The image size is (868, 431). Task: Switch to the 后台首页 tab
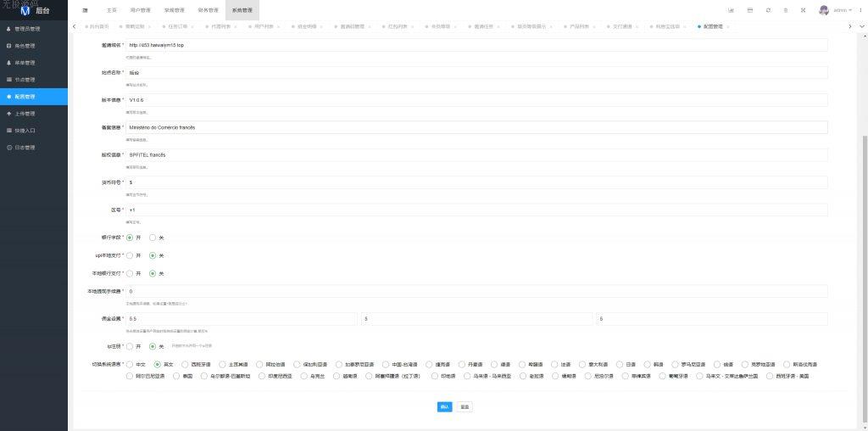pos(97,26)
